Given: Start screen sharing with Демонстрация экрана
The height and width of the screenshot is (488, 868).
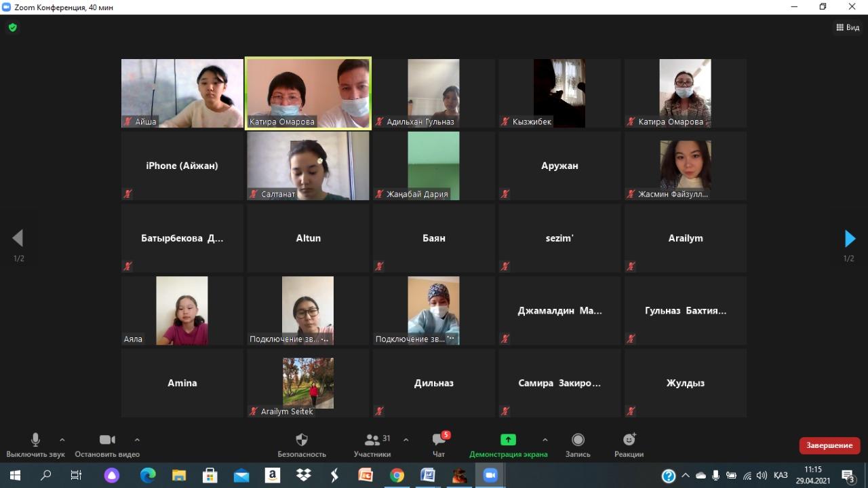Looking at the screenshot, I should [508, 445].
